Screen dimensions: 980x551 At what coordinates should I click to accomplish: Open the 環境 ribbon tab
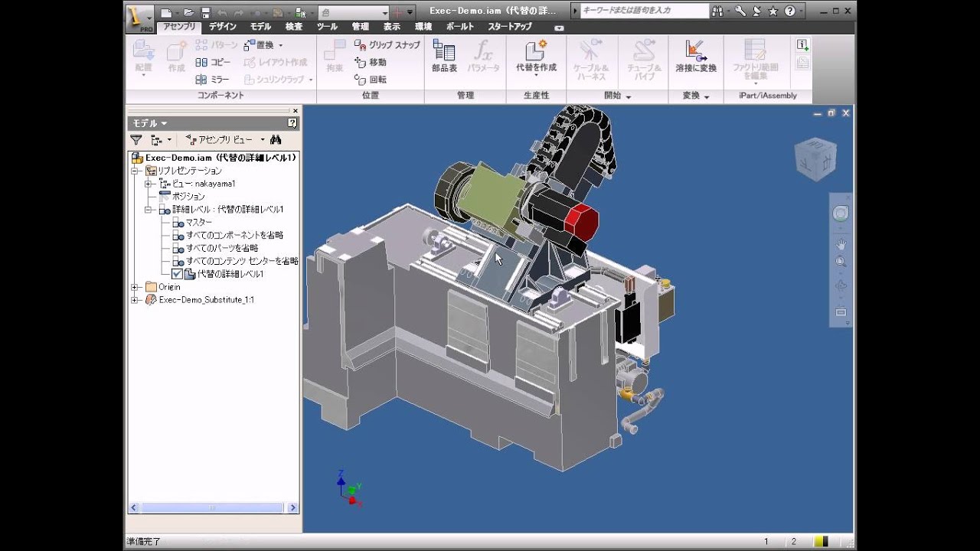pyautogui.click(x=423, y=27)
